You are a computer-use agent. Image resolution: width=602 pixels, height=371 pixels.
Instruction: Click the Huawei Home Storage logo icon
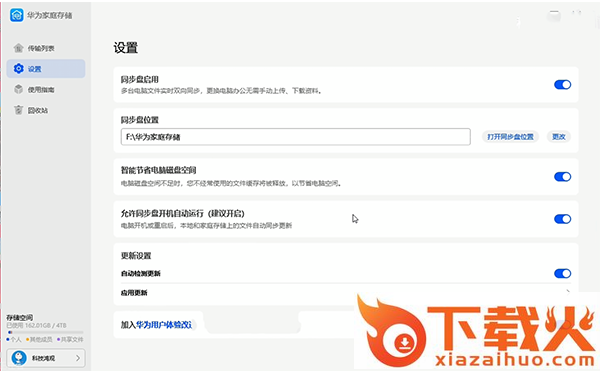point(17,15)
